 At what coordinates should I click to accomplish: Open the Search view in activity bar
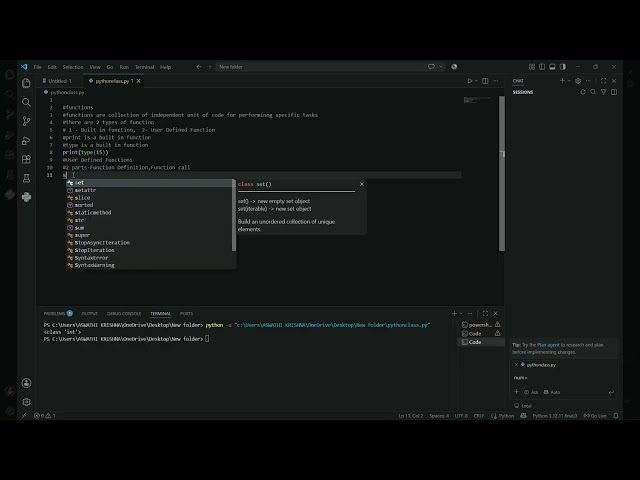point(26,102)
